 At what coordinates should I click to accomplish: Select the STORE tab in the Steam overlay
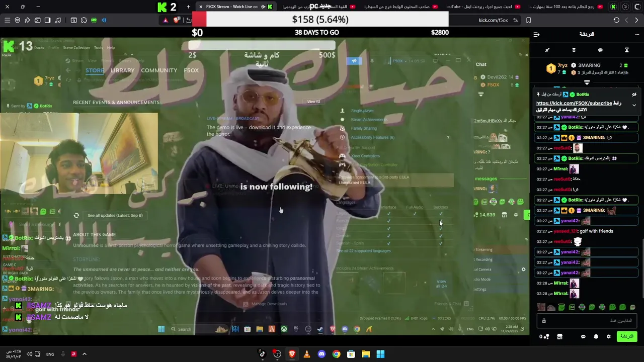click(95, 70)
